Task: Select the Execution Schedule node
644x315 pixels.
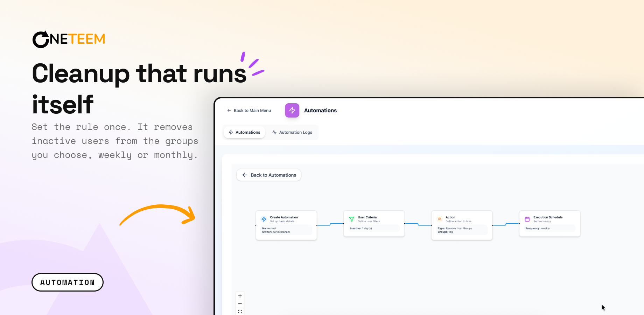Action: [x=550, y=224]
